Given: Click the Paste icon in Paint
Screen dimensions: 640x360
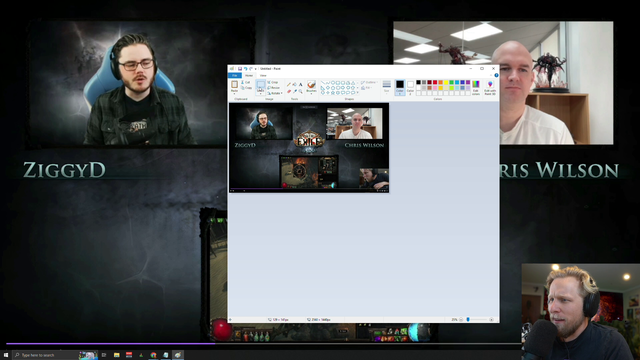Looking at the screenshot, I should (x=234, y=84).
